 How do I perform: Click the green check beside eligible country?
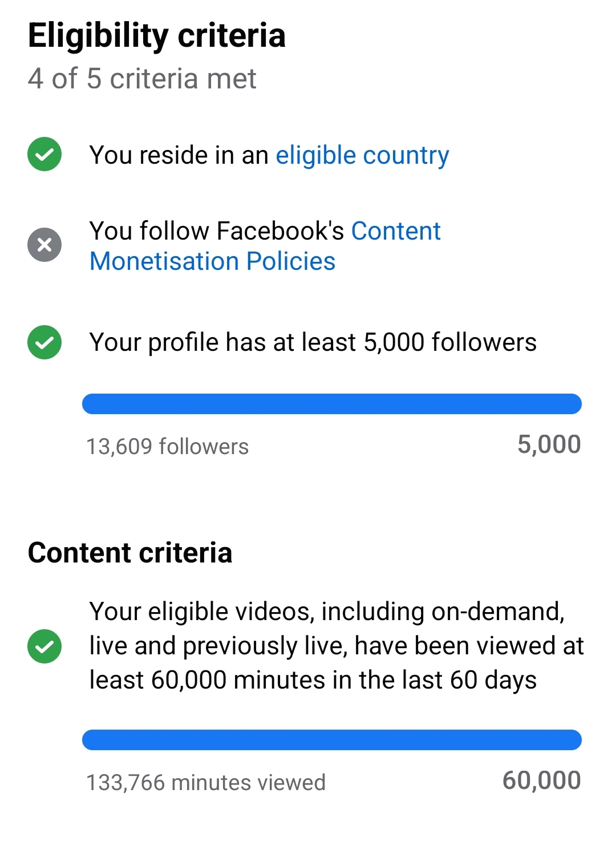pos(44,155)
